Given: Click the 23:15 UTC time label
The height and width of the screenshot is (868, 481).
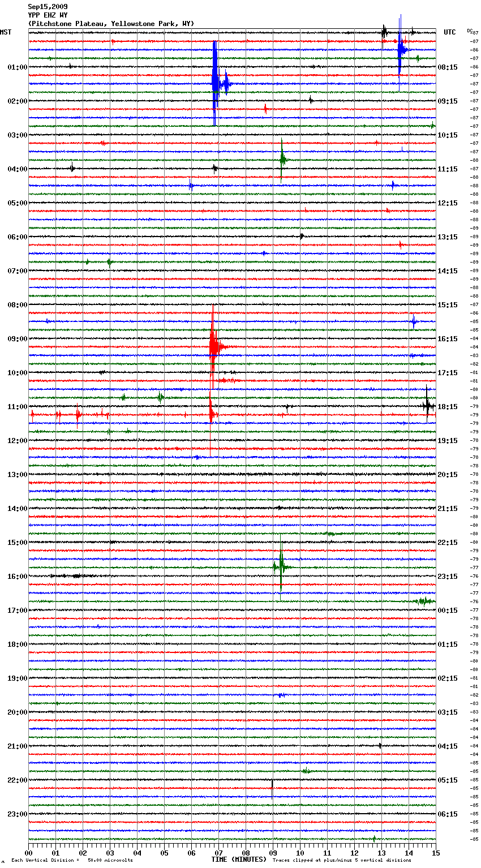Looking at the screenshot, I should [448, 577].
